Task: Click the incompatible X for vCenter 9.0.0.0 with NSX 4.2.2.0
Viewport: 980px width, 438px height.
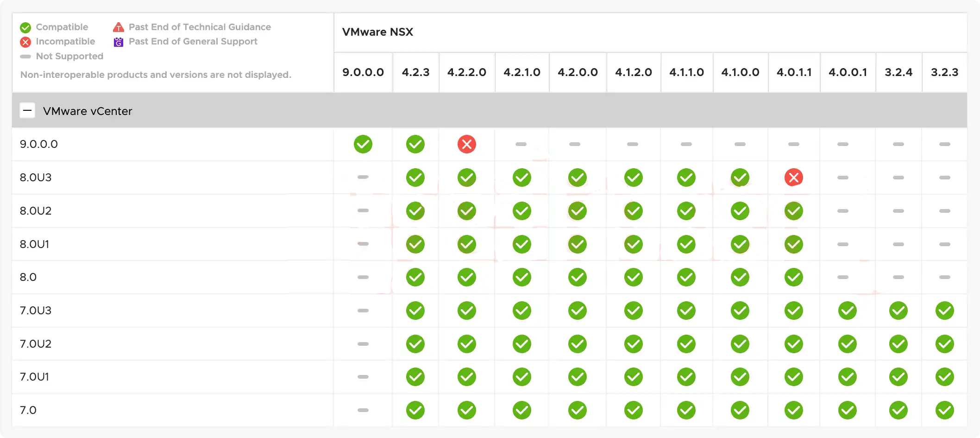Action: [466, 144]
